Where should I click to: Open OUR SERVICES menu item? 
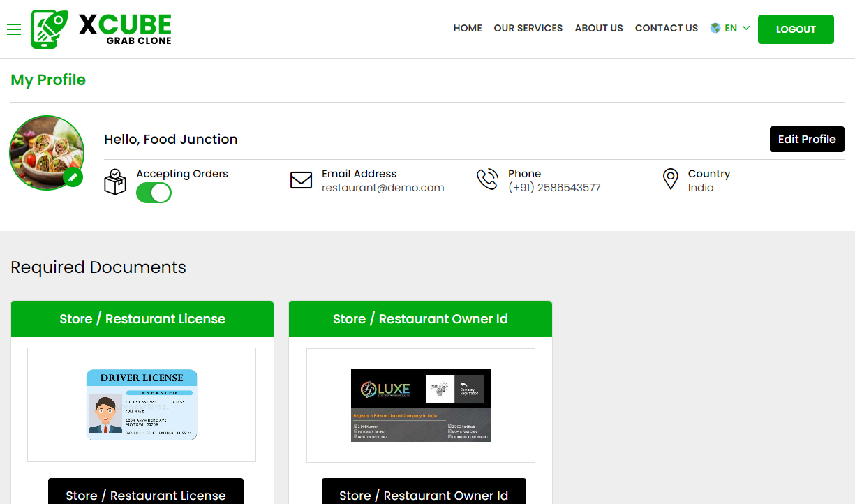pos(528,29)
